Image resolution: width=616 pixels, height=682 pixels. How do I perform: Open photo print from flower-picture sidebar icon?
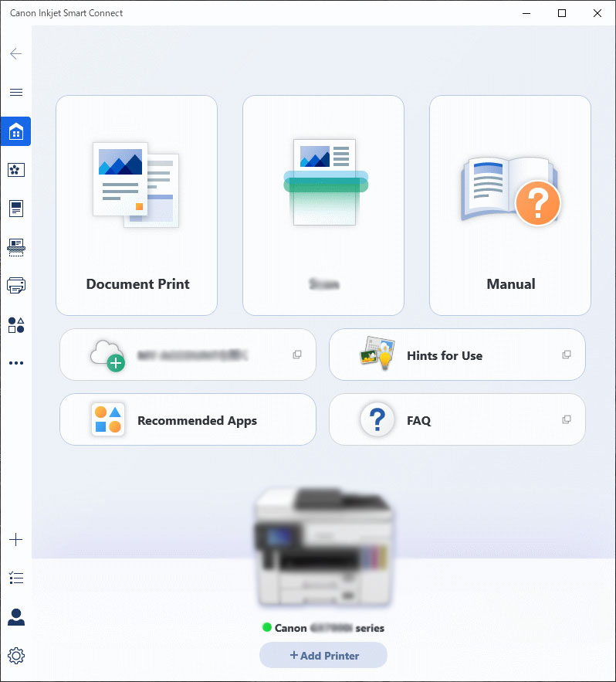click(15, 170)
